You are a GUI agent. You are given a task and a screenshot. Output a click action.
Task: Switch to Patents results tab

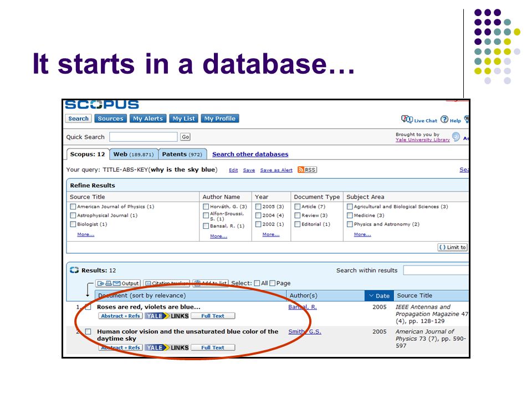182,154
